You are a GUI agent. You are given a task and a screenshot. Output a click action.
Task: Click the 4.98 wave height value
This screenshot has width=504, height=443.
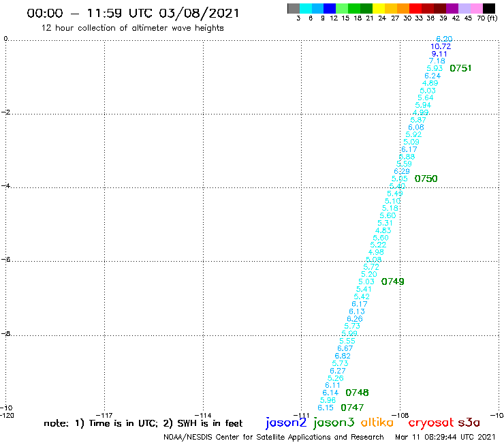tap(376, 252)
